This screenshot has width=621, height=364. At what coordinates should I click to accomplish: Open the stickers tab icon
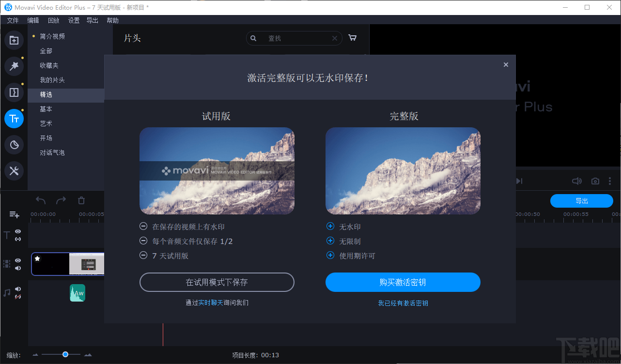[x=14, y=144]
